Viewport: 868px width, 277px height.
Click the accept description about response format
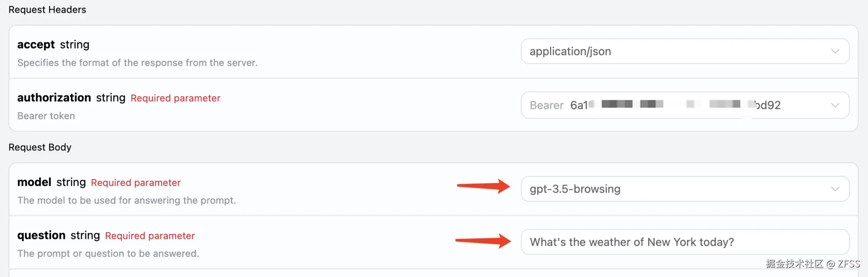pos(137,63)
